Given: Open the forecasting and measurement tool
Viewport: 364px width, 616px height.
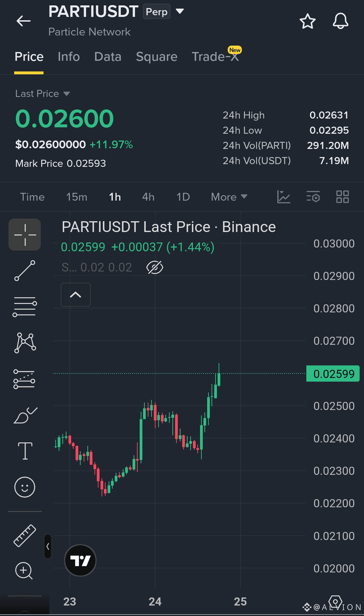Looking at the screenshot, I should tap(24, 379).
